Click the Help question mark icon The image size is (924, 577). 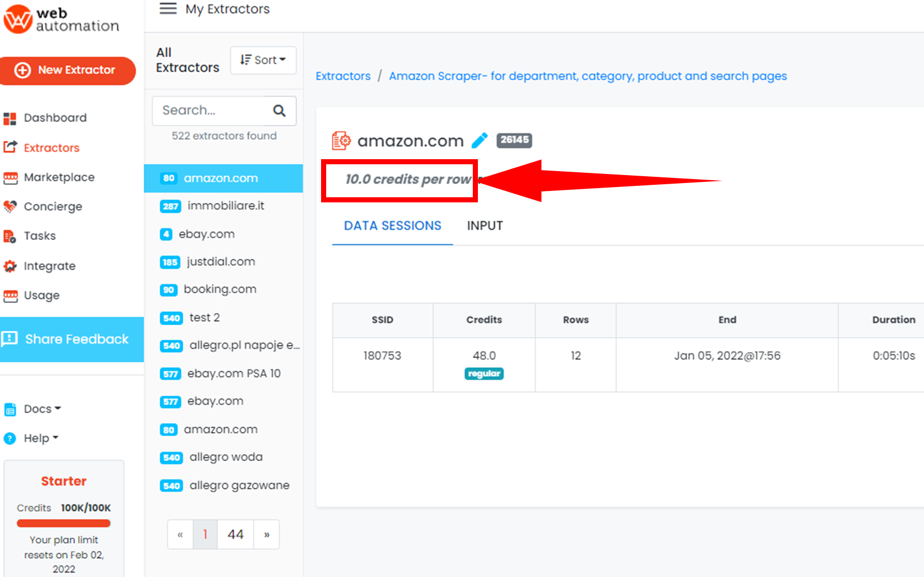[x=10, y=438]
